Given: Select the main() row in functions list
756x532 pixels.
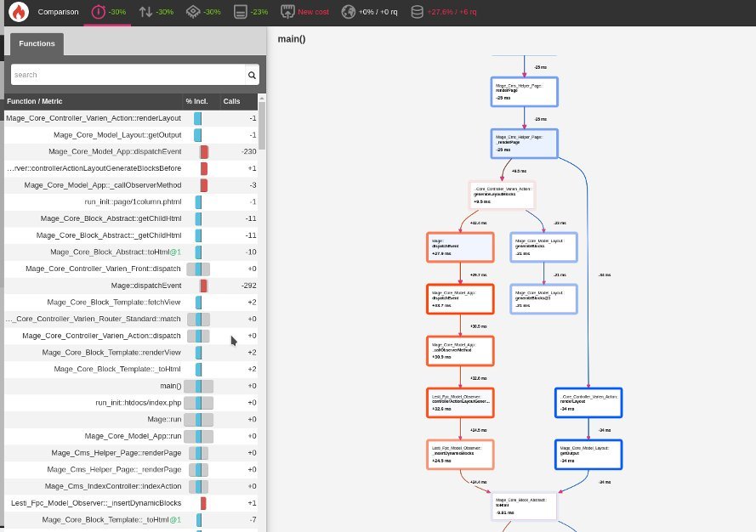Looking at the screenshot, I should click(131, 386).
